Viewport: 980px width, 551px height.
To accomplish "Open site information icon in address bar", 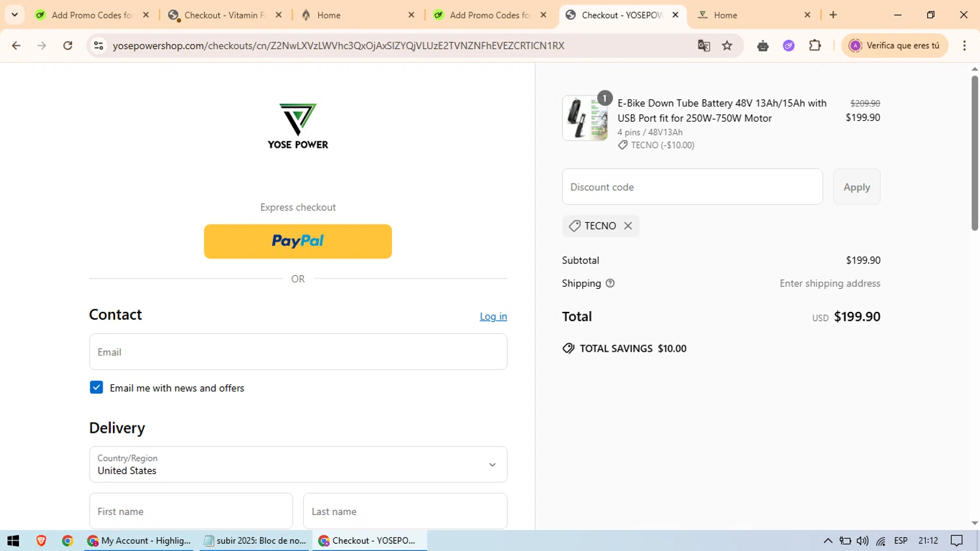I will pyautogui.click(x=99, y=46).
